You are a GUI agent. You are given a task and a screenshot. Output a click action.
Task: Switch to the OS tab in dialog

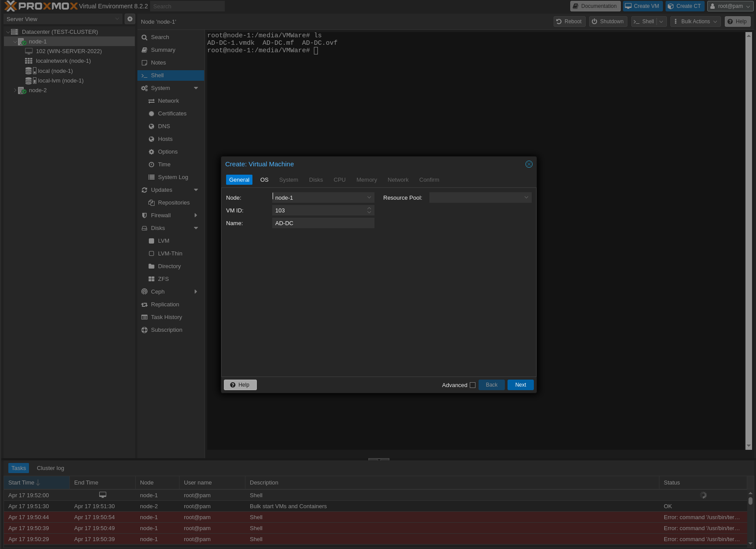[x=264, y=180]
